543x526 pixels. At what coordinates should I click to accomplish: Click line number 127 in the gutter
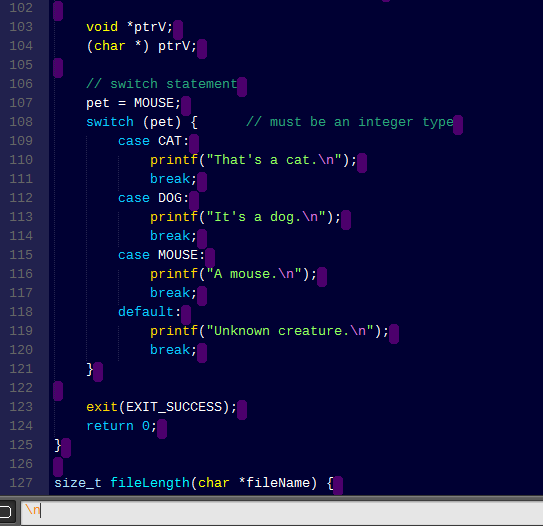21,482
